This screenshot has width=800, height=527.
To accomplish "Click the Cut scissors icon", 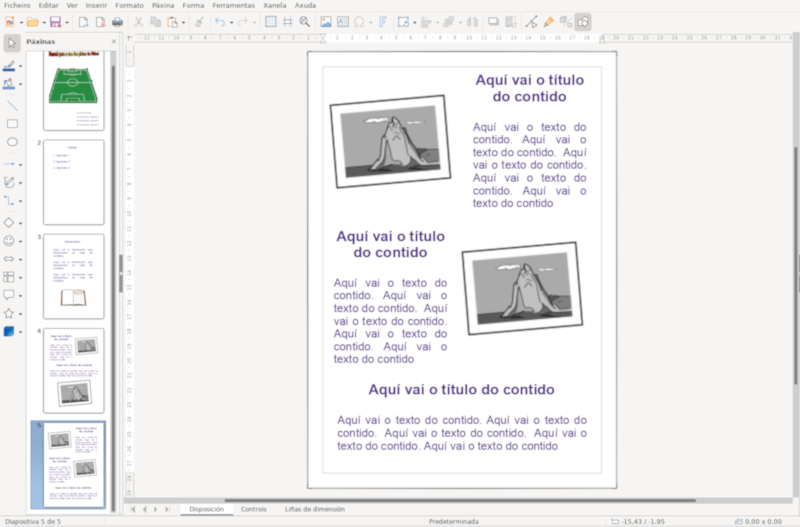I will tap(138, 21).
